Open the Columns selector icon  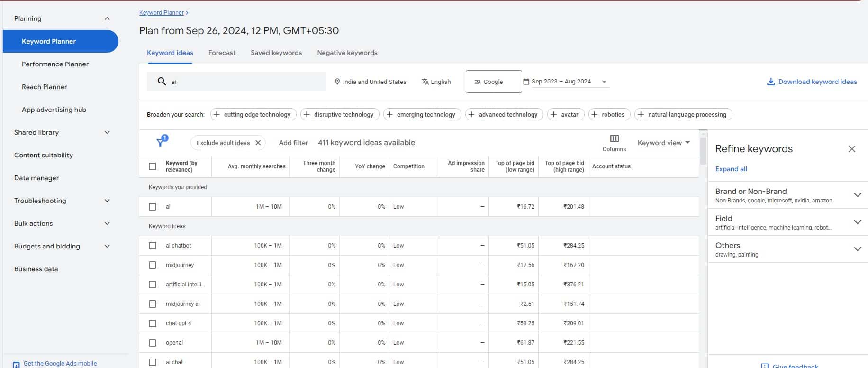click(x=615, y=138)
